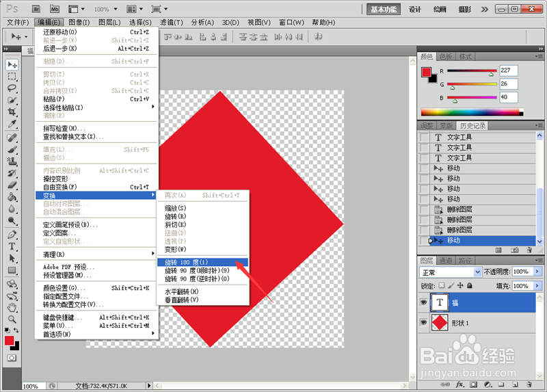Toggle lock transparent pixels

(442, 285)
